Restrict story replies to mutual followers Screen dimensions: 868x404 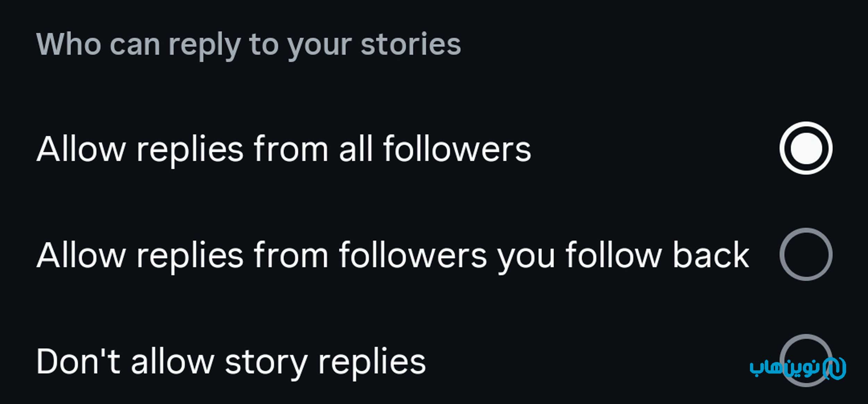tap(806, 254)
